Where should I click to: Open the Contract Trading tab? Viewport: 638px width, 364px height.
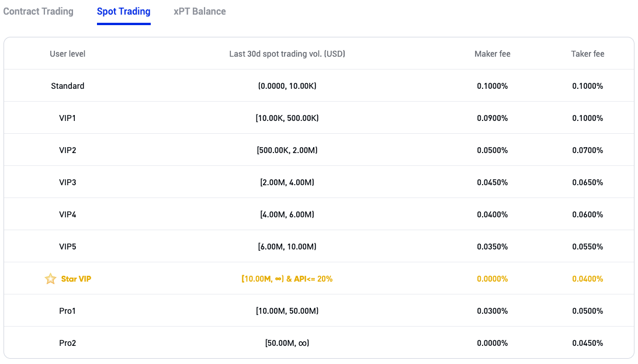click(x=39, y=12)
